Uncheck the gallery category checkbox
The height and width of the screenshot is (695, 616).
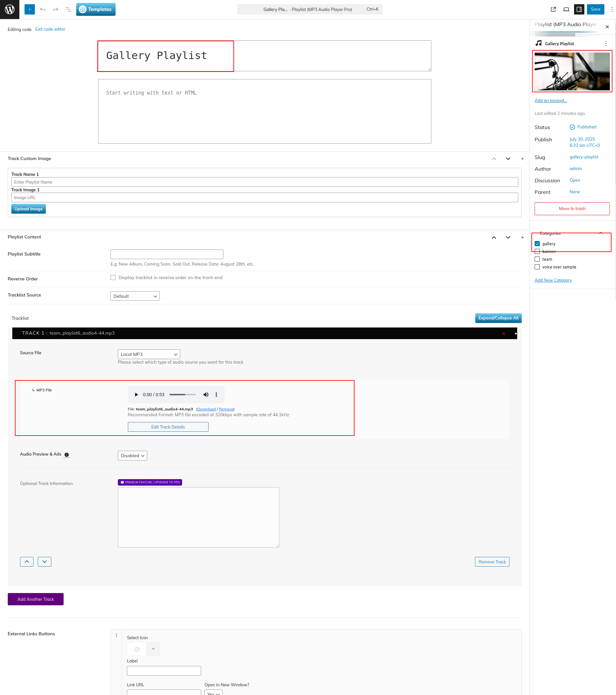[537, 244]
